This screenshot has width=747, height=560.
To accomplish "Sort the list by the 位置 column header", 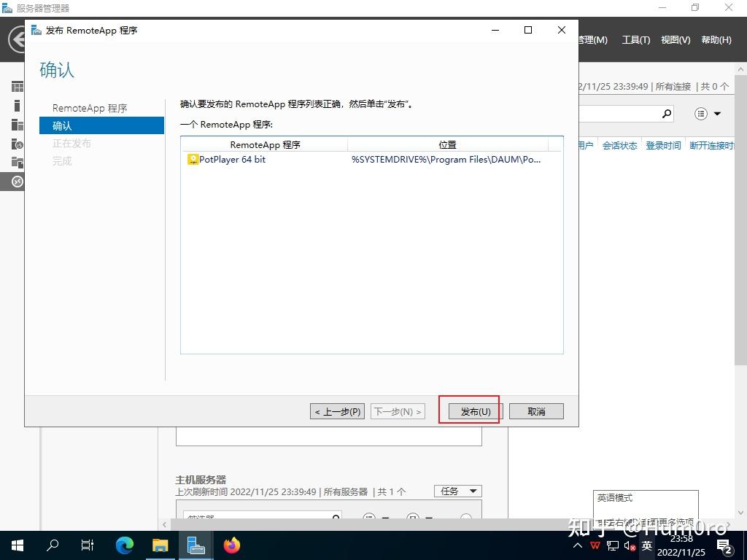I will tap(447, 144).
